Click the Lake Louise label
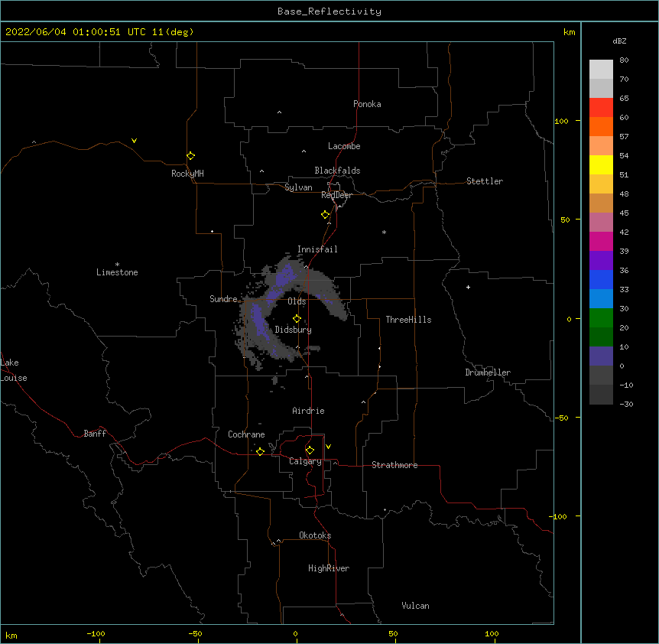Screen dimensions: 659x644 pos(14,370)
